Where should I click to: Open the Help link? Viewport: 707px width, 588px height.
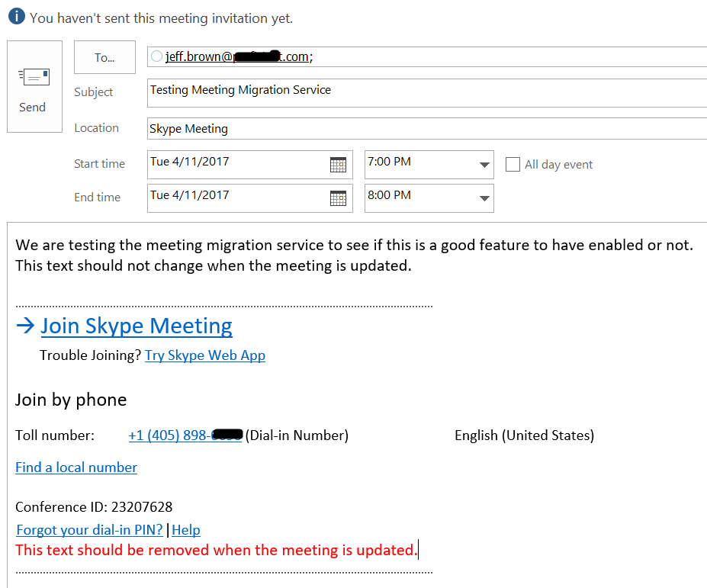coord(186,530)
